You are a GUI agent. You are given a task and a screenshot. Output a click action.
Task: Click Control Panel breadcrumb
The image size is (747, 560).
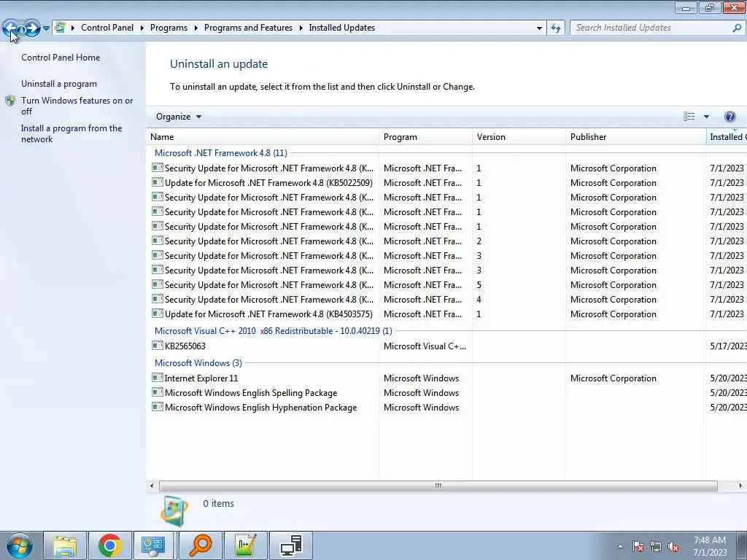click(x=107, y=28)
